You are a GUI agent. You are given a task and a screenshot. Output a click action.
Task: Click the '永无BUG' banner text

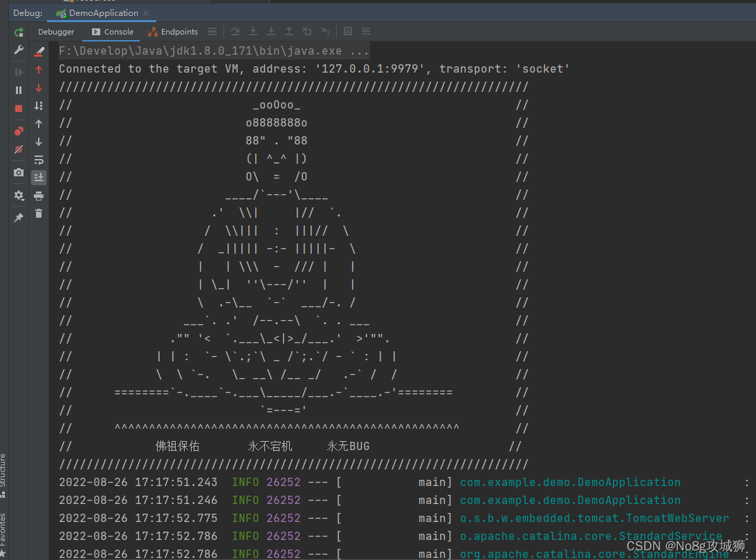349,446
